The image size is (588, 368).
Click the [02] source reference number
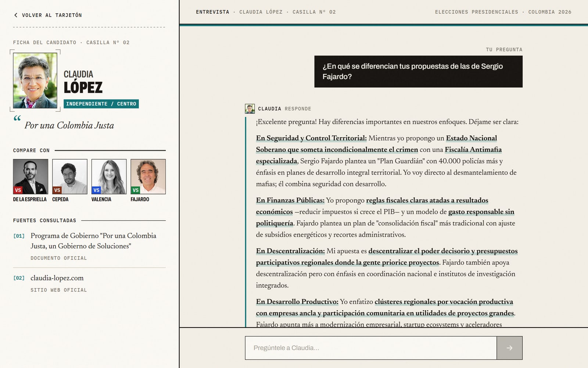click(x=19, y=278)
